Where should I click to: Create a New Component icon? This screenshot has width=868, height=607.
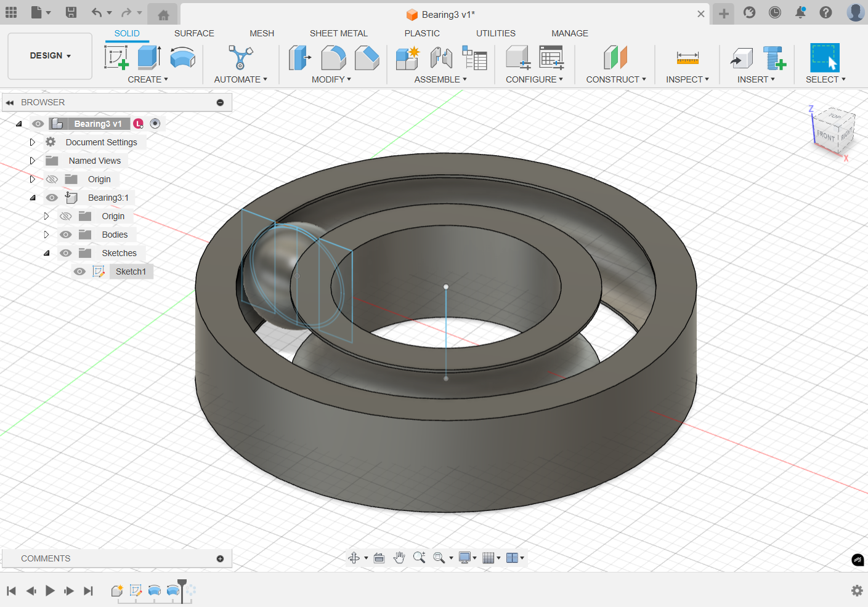(407, 58)
